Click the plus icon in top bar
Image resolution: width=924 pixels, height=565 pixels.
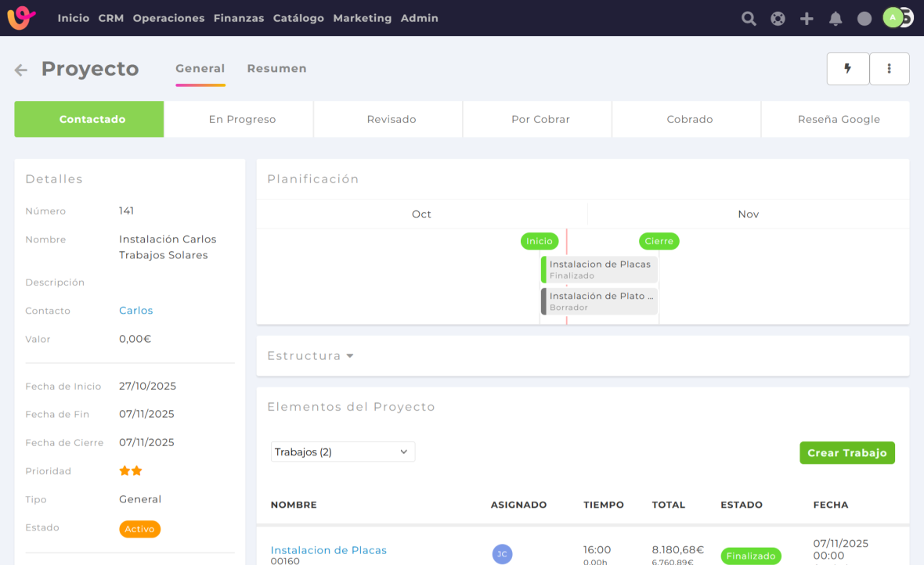[807, 19]
